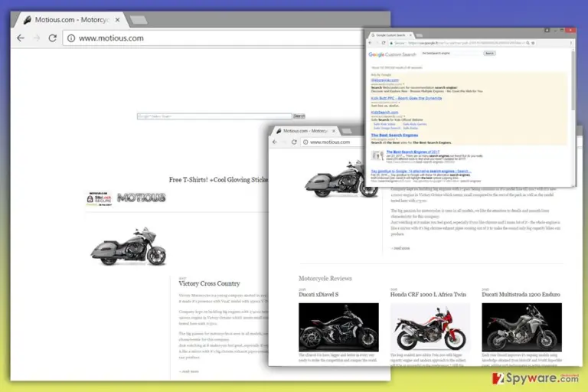Image resolution: width=588 pixels, height=392 pixels.
Task: Click the Google Custom Search input on Motious page
Action: pyautogui.click(x=214, y=116)
